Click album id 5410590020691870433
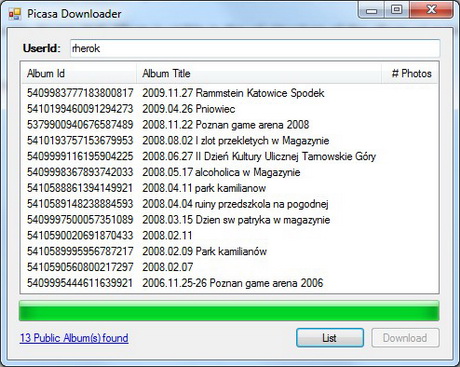The image size is (460, 367). [80, 236]
